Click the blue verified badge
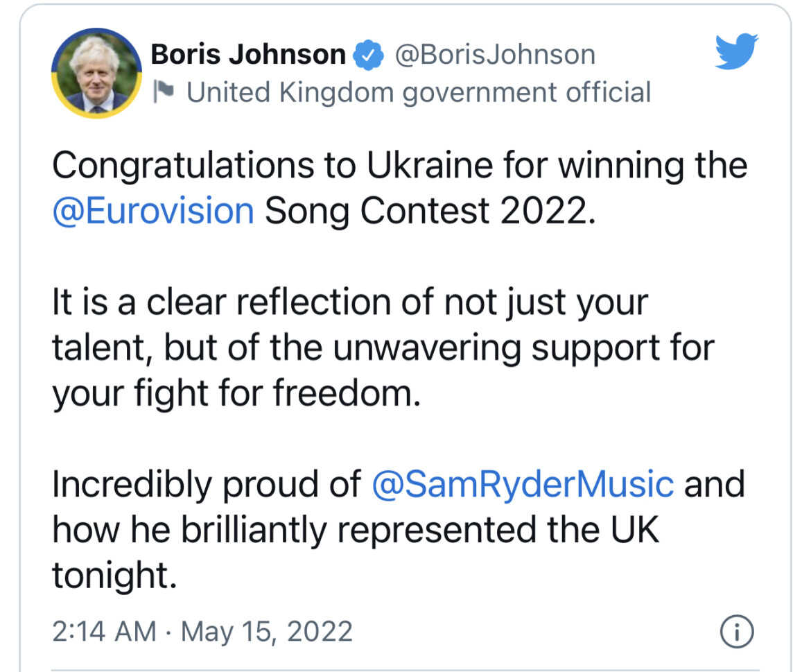Image resolution: width=811 pixels, height=672 pixels. 368,55
